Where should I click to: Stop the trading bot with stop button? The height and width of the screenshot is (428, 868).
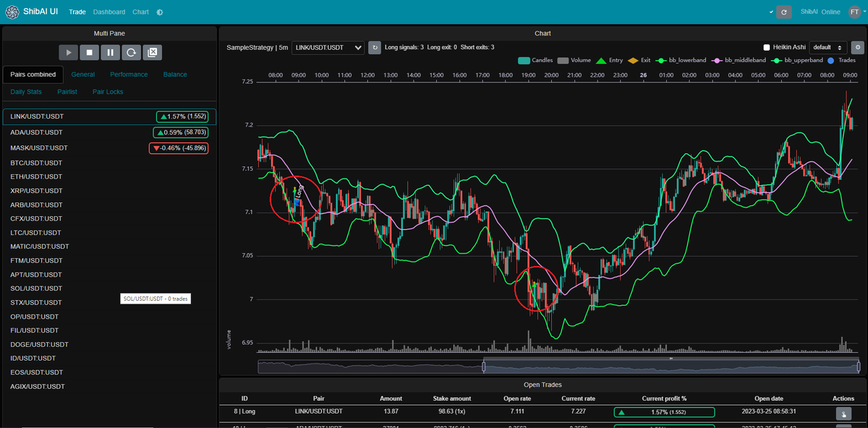point(90,52)
